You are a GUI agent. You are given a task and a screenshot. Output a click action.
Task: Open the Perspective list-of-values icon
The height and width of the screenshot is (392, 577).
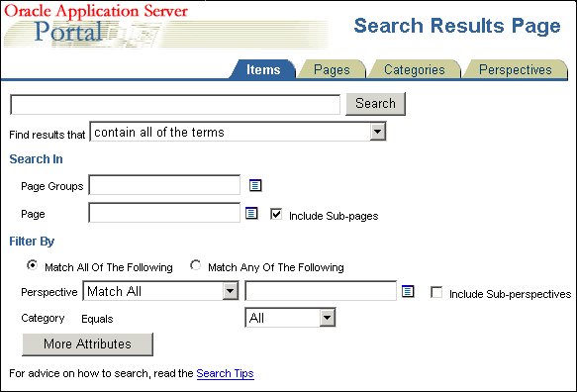point(408,291)
